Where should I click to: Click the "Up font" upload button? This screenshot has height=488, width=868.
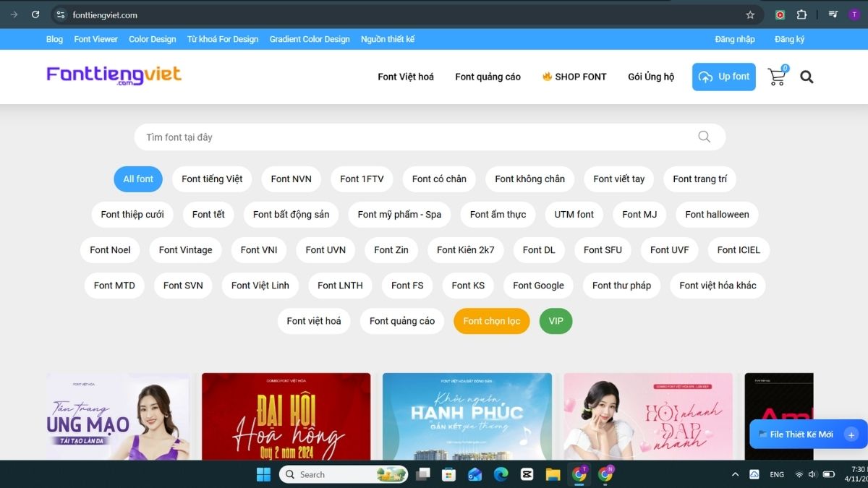723,77
